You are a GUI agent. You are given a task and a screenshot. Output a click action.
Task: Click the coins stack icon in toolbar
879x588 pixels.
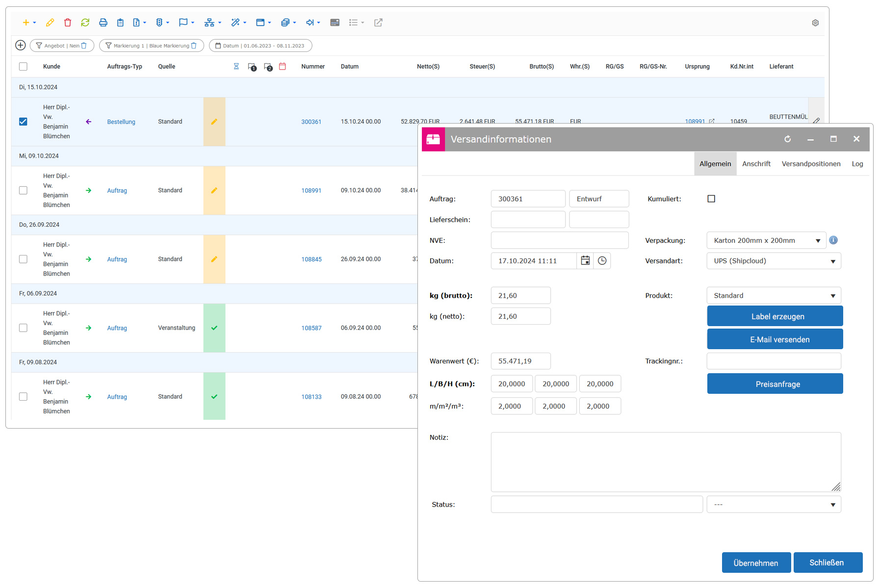tap(285, 23)
